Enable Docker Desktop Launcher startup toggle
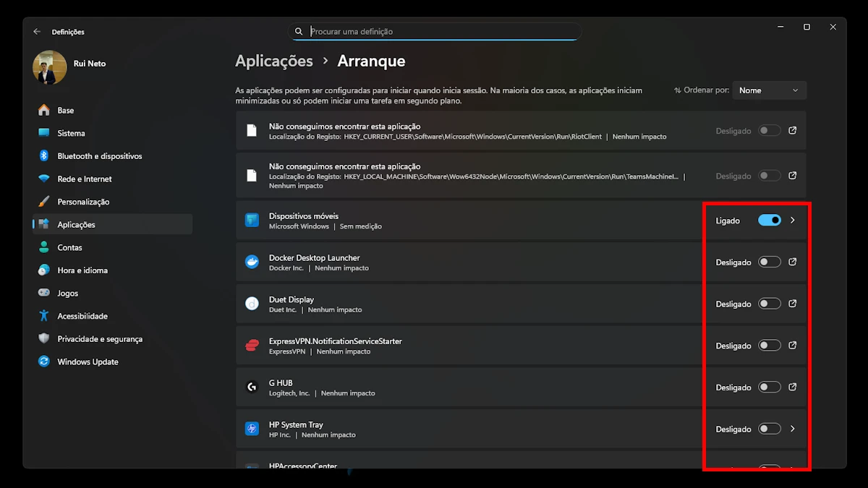Viewport: 868px width, 488px height. (769, 262)
